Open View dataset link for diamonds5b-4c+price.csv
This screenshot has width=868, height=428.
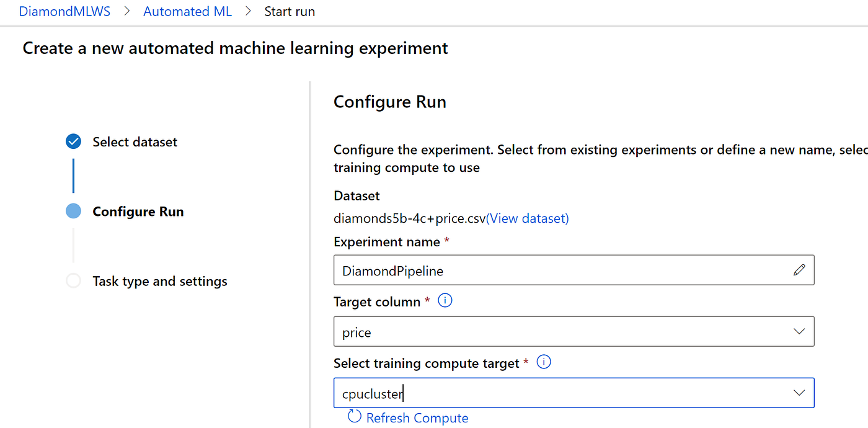[x=528, y=218]
